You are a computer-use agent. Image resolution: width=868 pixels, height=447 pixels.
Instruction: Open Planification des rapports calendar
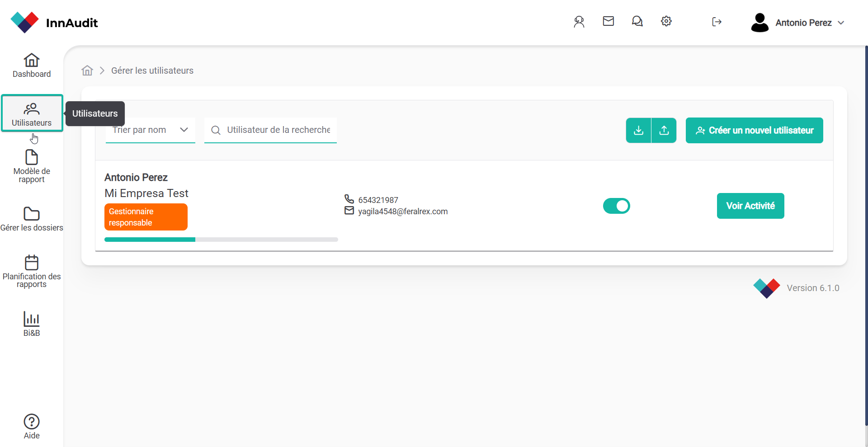tap(32, 270)
